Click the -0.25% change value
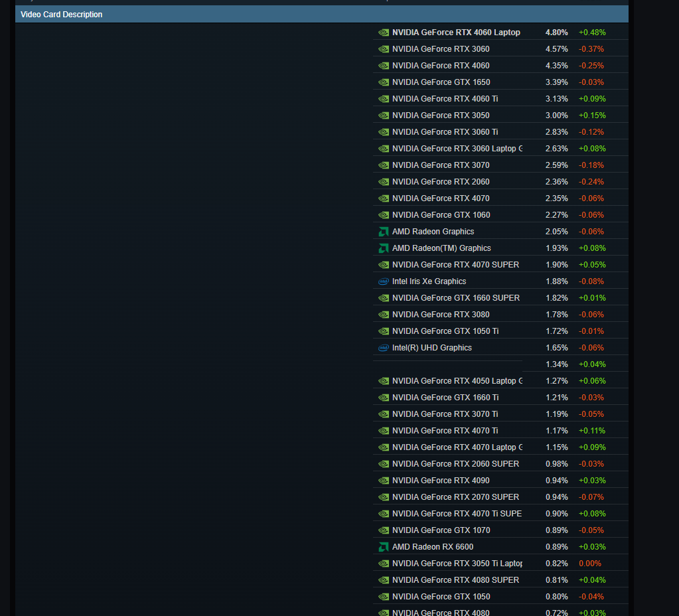Screen dimensions: 679x616 click(591, 66)
